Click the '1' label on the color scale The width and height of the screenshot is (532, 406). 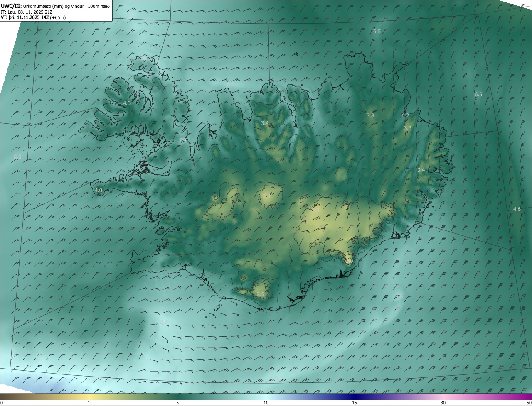(89, 403)
